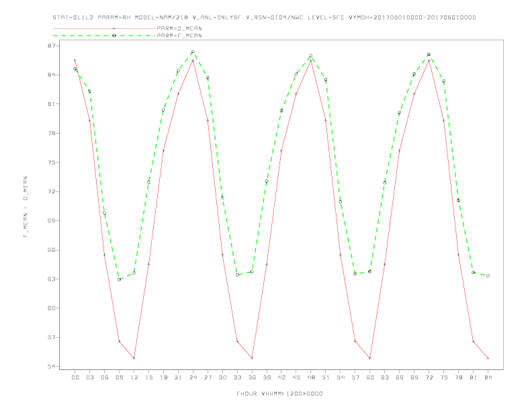This screenshot has height=411, width=532.
Task: Click the x-axis tick label 03
Action: click(x=90, y=377)
